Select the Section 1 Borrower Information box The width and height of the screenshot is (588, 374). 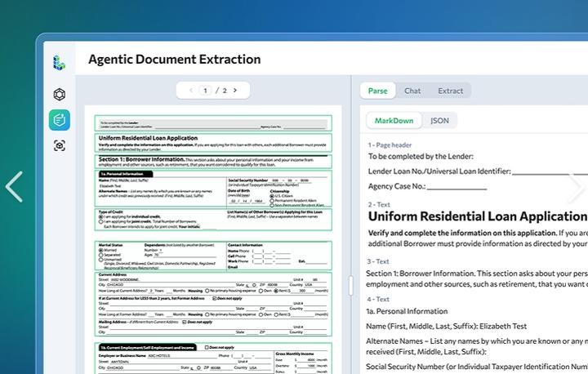pos(213,162)
